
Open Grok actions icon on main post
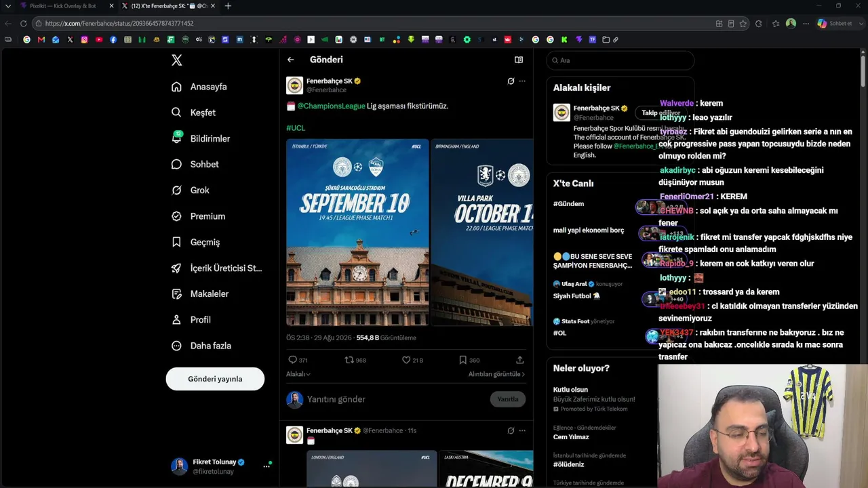pyautogui.click(x=511, y=81)
